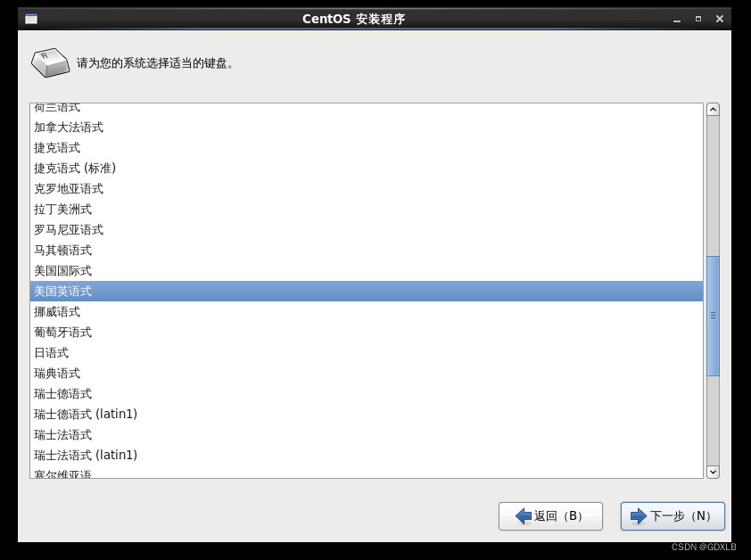Viewport: 751px width, 560px height.
Task: Choose 日语式 keyboard layout
Action: tap(52, 353)
